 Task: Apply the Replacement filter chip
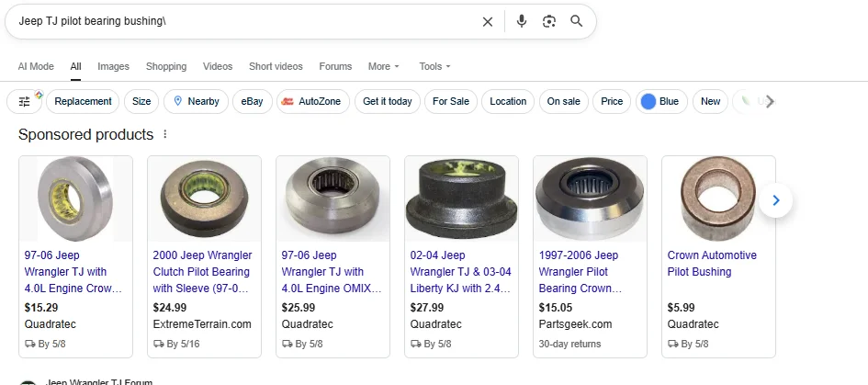coord(83,101)
